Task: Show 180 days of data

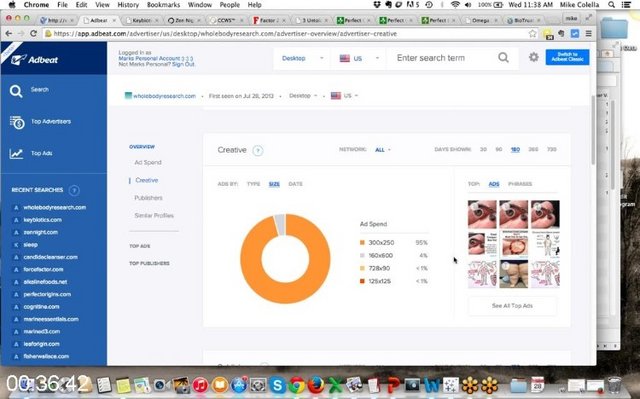Action: pos(515,150)
